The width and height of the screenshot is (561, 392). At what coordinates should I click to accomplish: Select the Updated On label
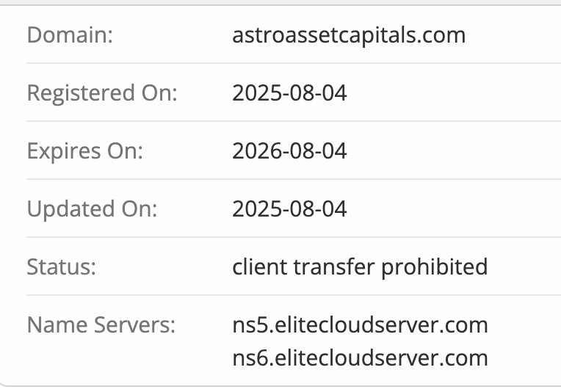pos(93,208)
